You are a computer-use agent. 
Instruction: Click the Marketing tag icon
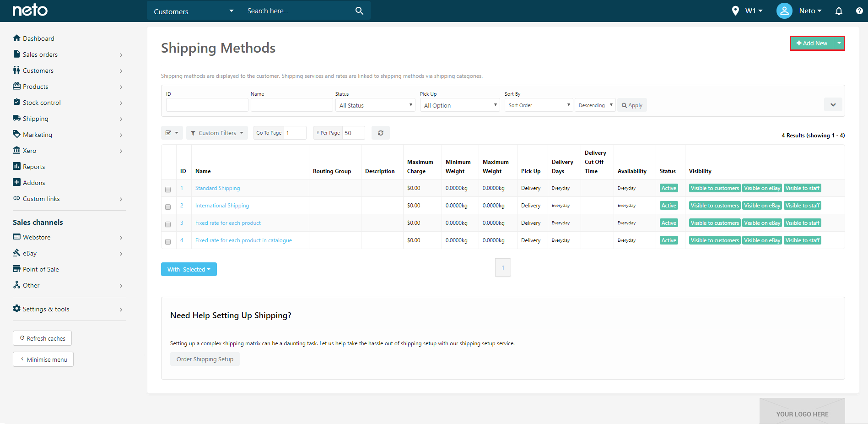coord(17,134)
